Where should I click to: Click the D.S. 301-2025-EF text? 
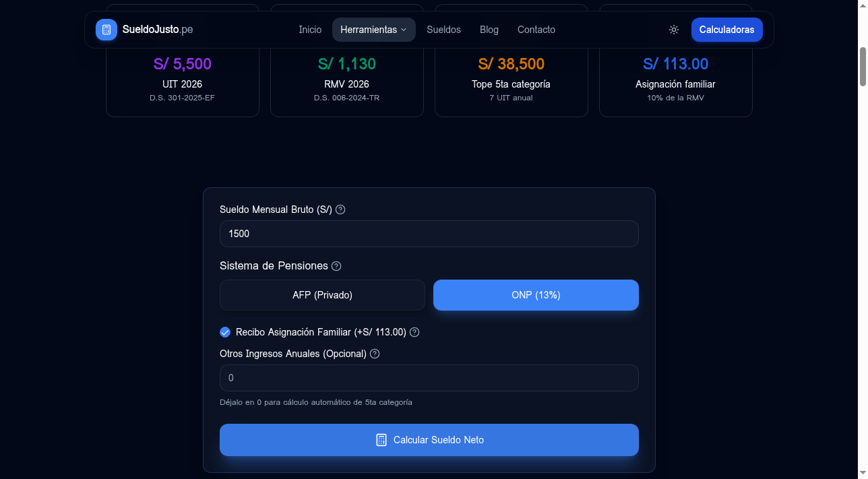[x=183, y=98]
